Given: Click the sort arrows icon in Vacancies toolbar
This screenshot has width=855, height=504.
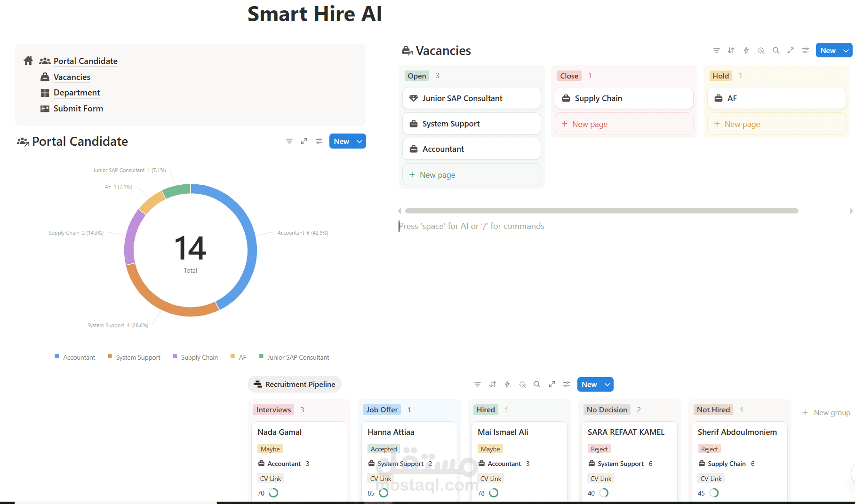Looking at the screenshot, I should [731, 50].
